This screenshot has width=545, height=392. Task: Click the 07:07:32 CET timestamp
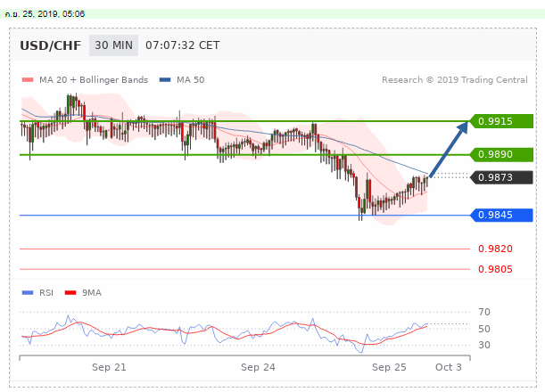pos(183,45)
